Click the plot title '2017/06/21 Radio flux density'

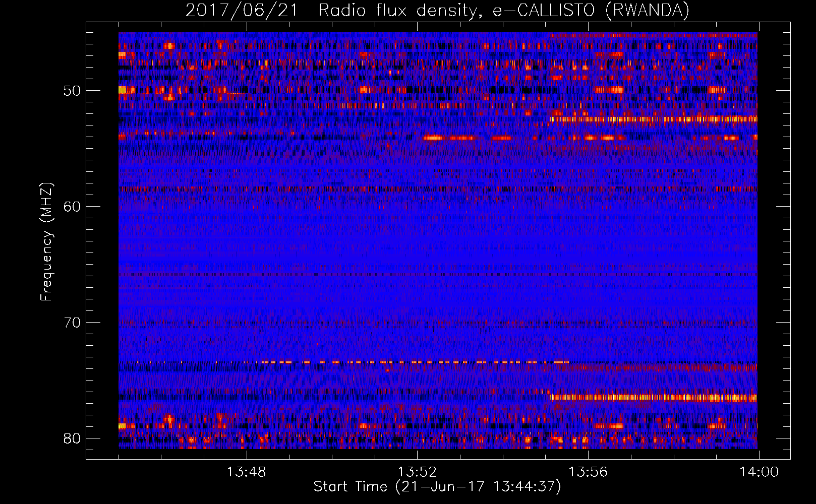pos(437,10)
